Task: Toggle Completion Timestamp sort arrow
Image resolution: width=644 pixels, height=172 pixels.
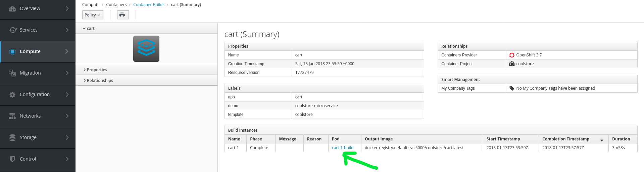Action: click(602, 140)
